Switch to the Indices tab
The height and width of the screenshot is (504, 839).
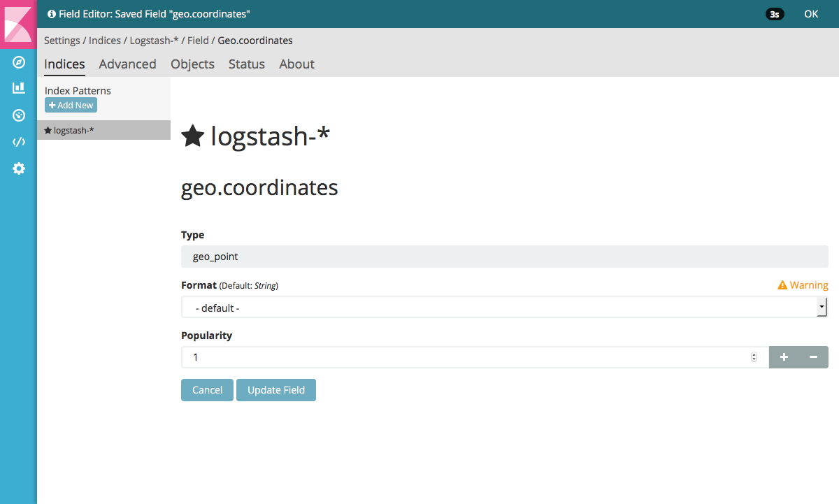pyautogui.click(x=64, y=64)
